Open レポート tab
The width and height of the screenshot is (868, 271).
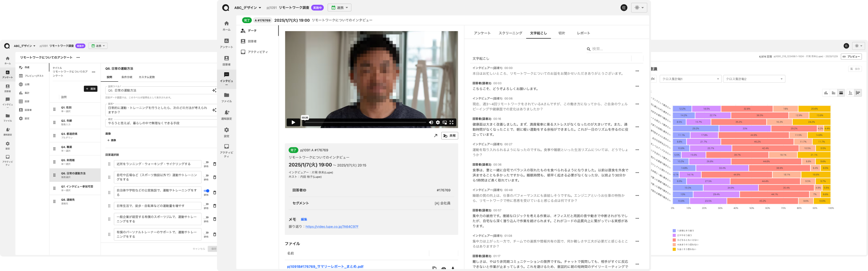pos(583,33)
